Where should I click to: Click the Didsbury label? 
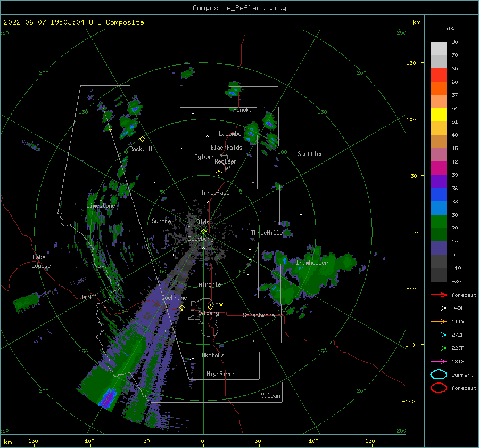click(201, 239)
